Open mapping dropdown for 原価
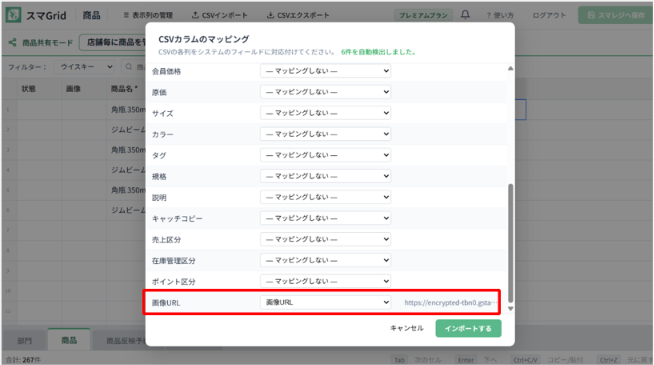The width and height of the screenshot is (654, 365). click(x=325, y=92)
